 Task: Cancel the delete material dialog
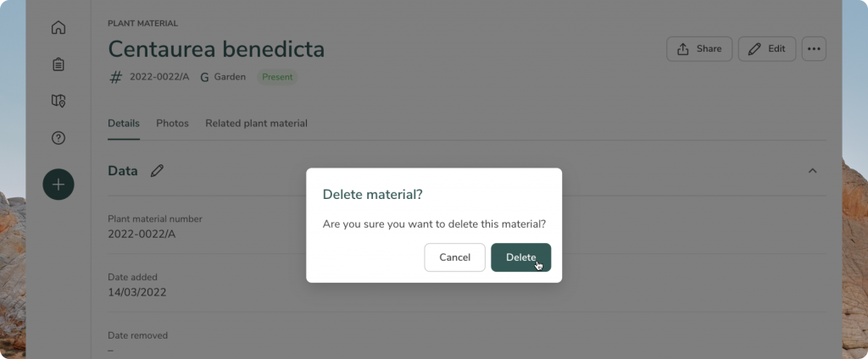[x=454, y=257]
